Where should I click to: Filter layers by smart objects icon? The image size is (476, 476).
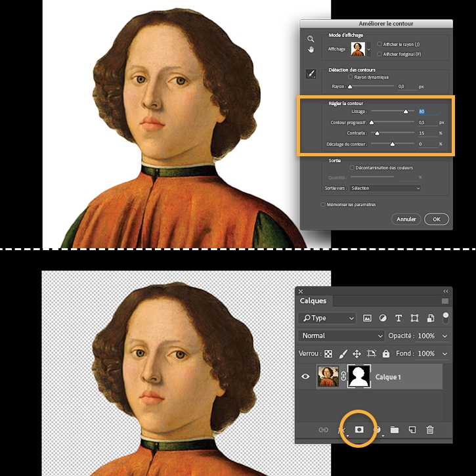coord(431,318)
